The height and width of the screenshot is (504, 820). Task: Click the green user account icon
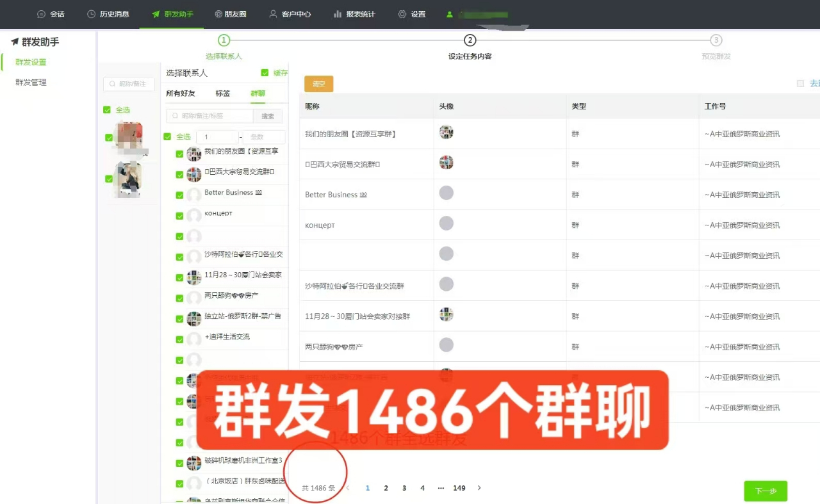(x=450, y=14)
